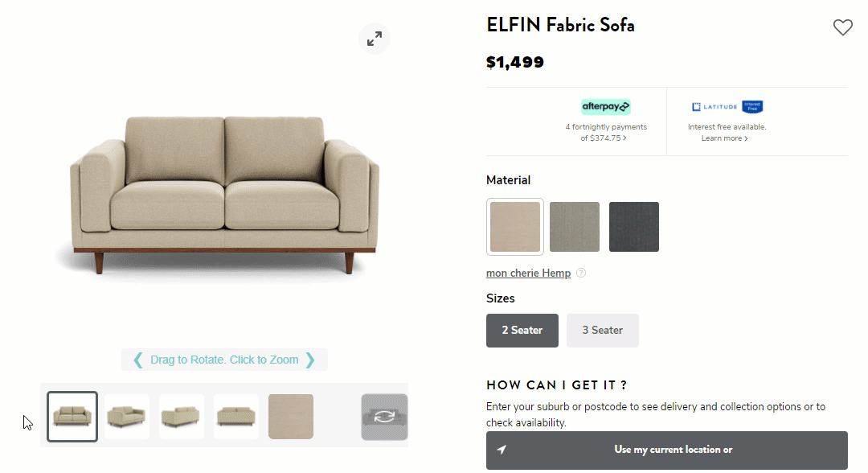Click the right rotate chevron arrow
The width and height of the screenshot is (868, 473).
(312, 360)
